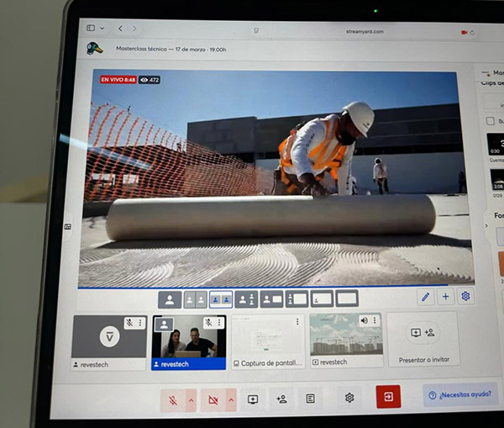Open options menu on revestech video card

(x=375, y=320)
